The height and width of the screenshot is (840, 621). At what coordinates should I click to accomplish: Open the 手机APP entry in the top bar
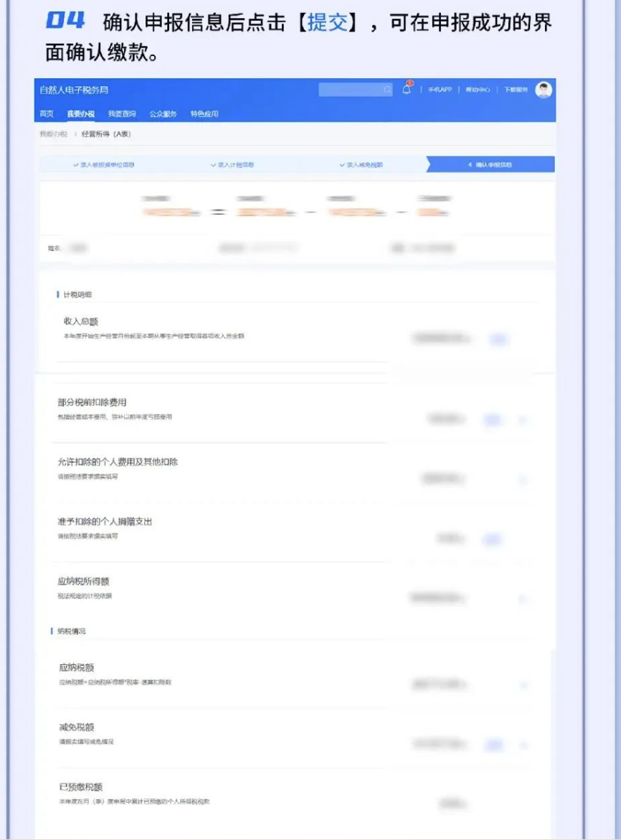click(439, 90)
